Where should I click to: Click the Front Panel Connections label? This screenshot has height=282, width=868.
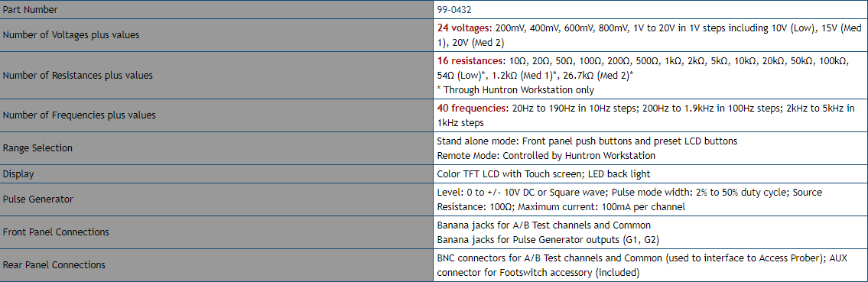[x=56, y=232]
